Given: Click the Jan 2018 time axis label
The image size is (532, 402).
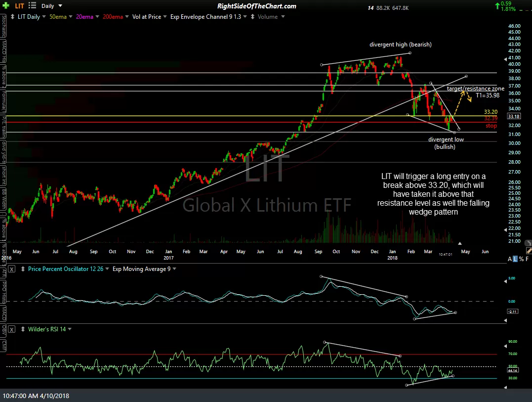Looking at the screenshot, I should (x=393, y=255).
